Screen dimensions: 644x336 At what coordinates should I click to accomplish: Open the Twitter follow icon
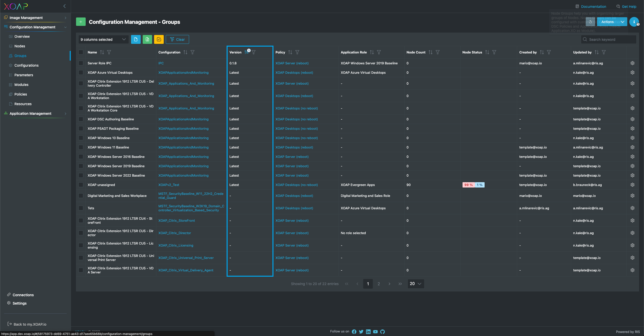coord(361,332)
